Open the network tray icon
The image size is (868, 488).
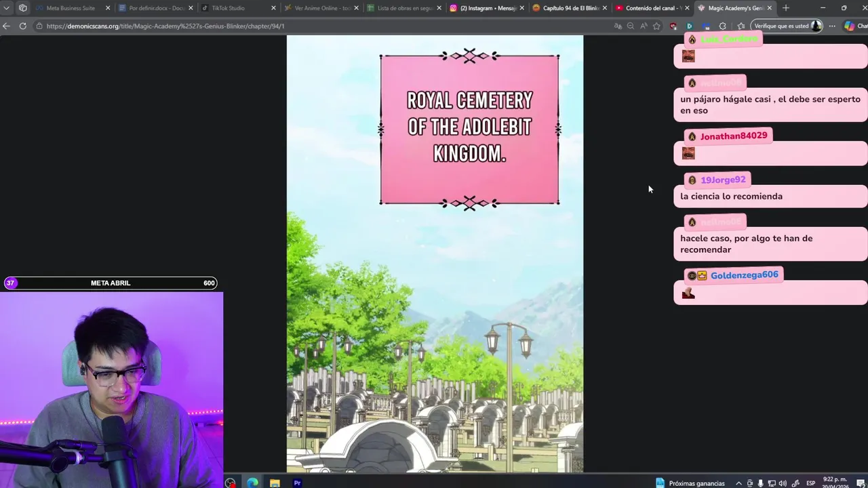[772, 483]
